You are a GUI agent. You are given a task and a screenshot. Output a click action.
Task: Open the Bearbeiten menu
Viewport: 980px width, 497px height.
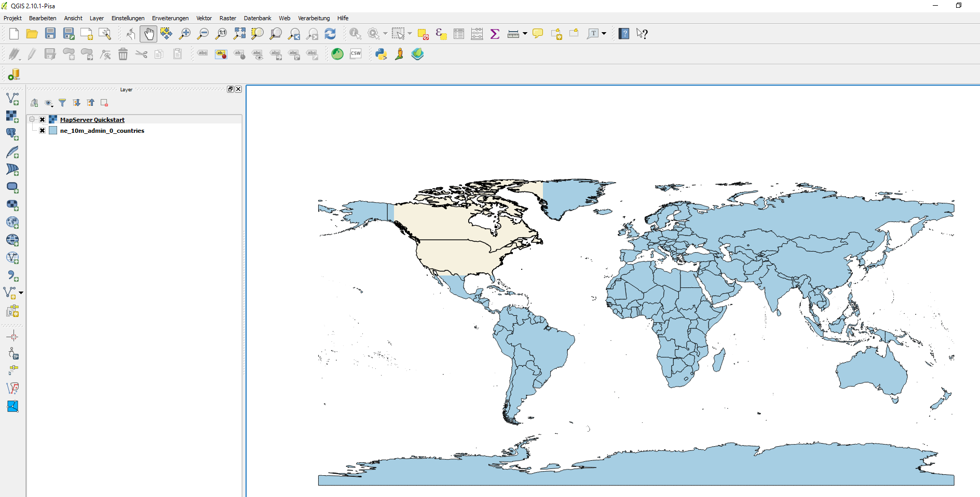coord(43,18)
